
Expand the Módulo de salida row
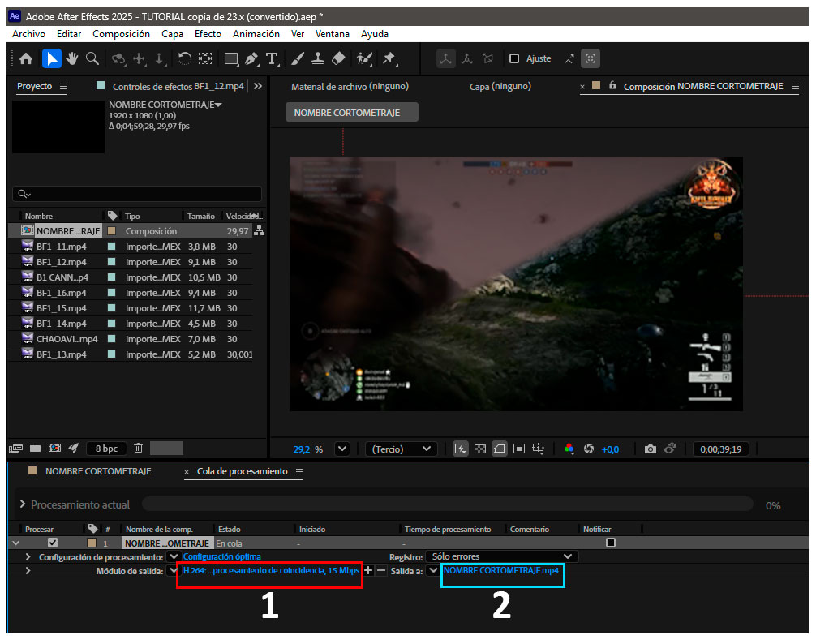[28, 571]
